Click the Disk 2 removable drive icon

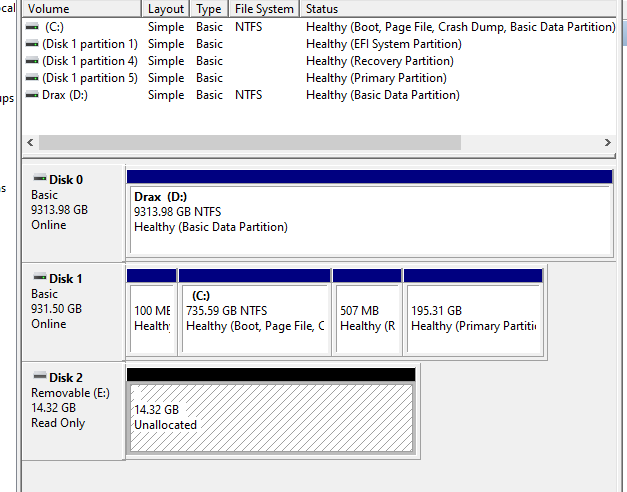pos(40,376)
